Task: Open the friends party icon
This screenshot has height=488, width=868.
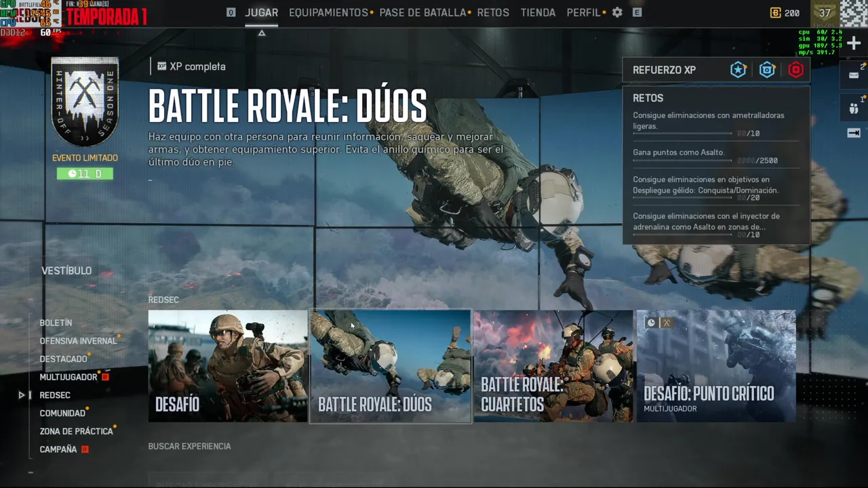Action: (854, 108)
